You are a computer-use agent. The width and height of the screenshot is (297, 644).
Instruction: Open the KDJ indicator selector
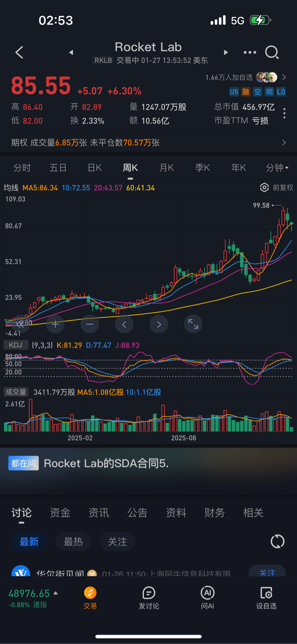click(15, 345)
